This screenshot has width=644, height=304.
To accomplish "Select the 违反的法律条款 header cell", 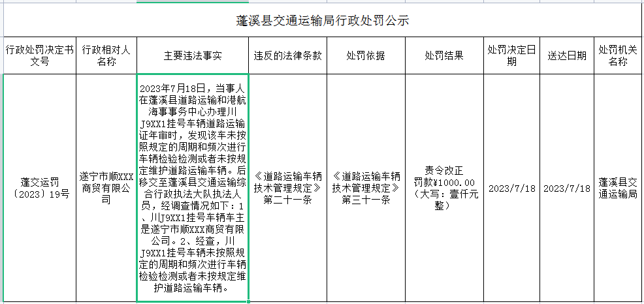I will (x=288, y=55).
